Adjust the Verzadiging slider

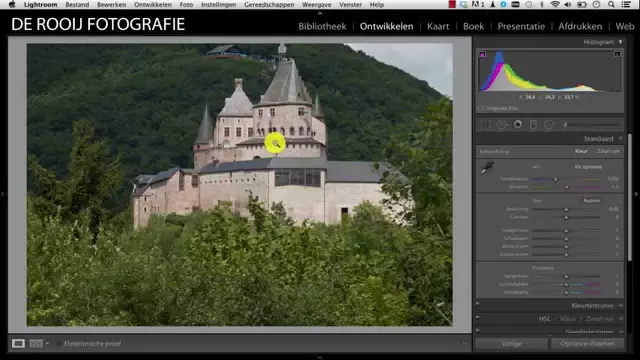point(565,293)
